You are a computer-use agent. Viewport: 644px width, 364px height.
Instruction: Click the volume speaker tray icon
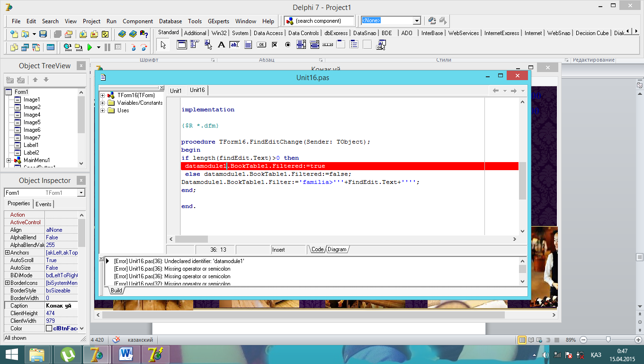[546, 355]
